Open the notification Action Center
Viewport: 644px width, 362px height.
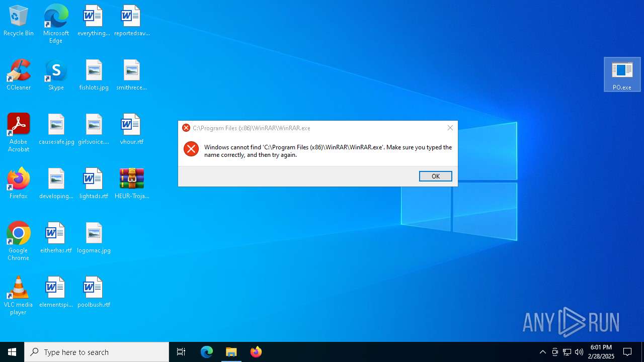tap(628, 352)
